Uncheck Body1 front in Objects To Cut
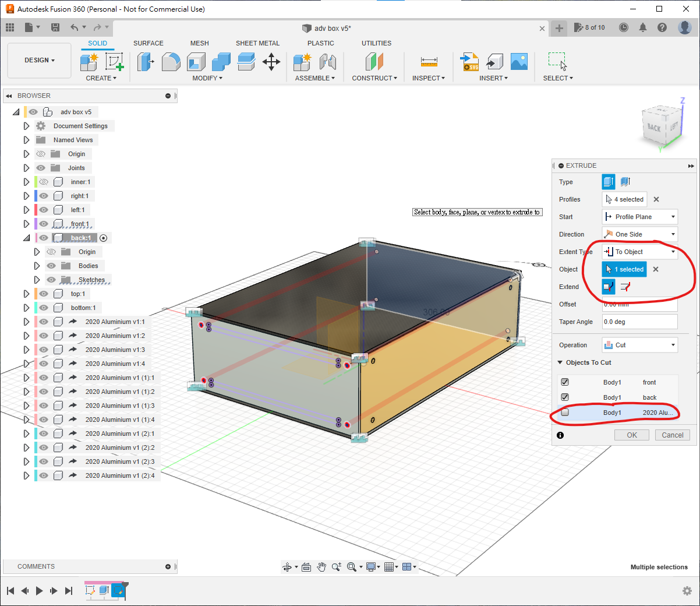Image resolution: width=700 pixels, height=606 pixels. [x=565, y=382]
